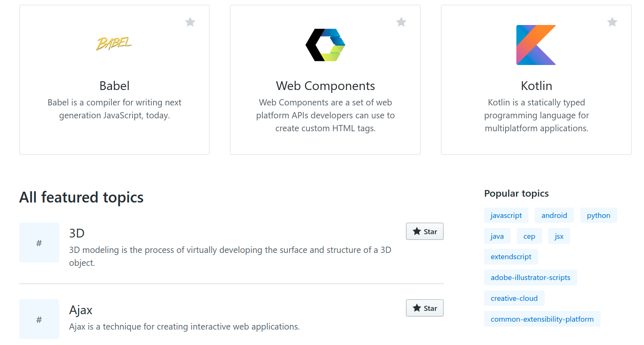Click the hash icon beside 3D
The image size is (644, 345).
coord(39,242)
